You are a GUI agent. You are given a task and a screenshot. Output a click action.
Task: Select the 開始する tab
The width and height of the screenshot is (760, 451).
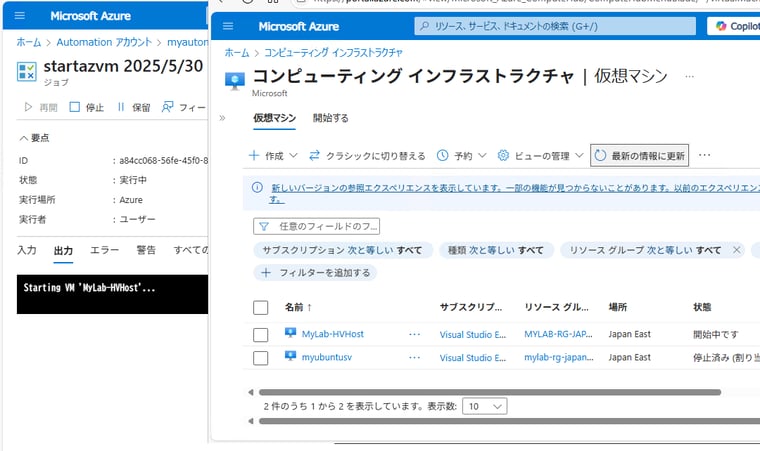tap(331, 118)
